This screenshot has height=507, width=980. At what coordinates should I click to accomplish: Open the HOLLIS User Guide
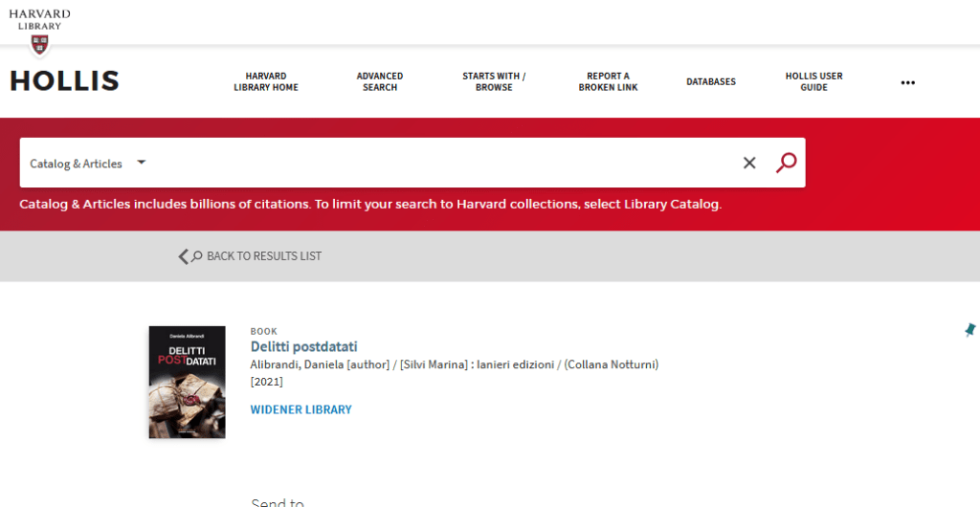click(813, 82)
